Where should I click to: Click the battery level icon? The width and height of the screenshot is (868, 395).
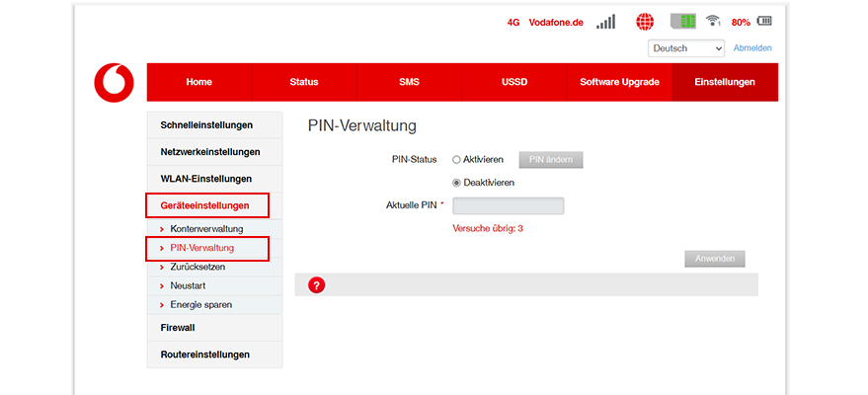click(764, 22)
